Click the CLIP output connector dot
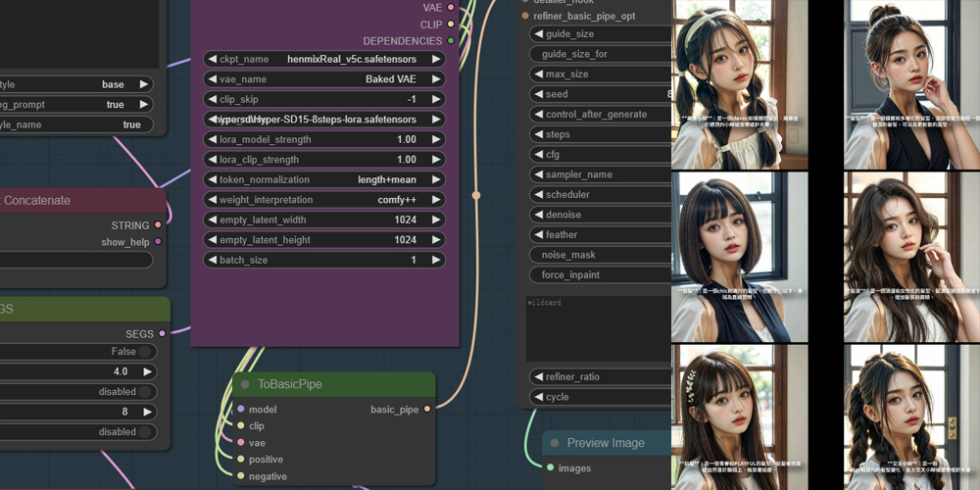980x490 pixels. (451, 24)
